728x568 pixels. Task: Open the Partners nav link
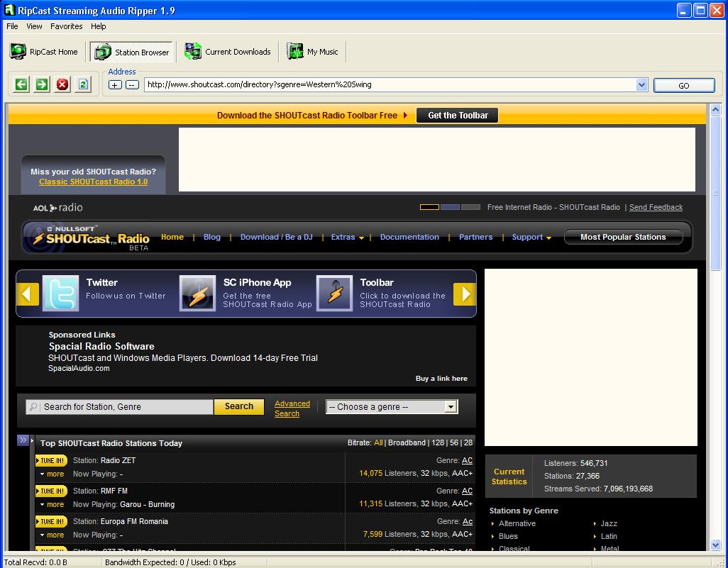tap(475, 237)
